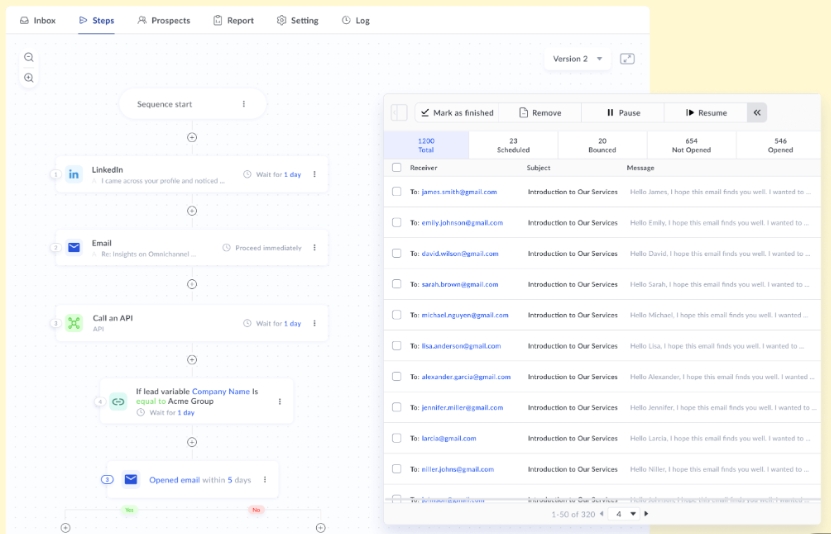Go to previous page of emails
Viewport: 831px width, 534px height.
602,513
